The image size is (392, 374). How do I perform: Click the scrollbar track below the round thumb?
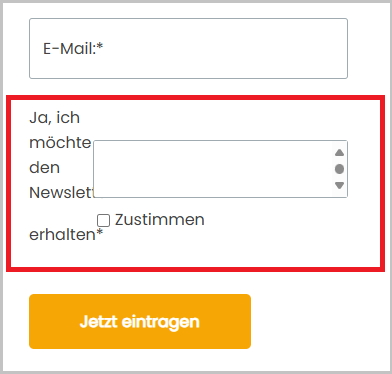(339, 178)
